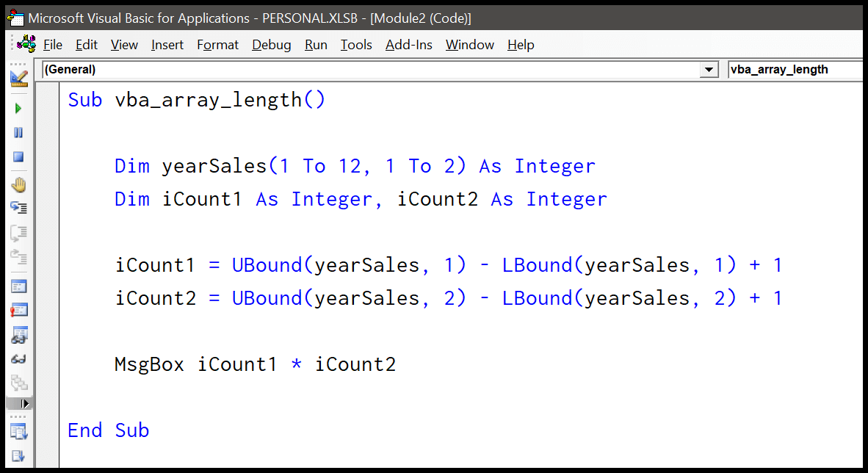This screenshot has width=868, height=473.
Task: Activate Step Into from the debug toolbar
Action: tap(19, 207)
